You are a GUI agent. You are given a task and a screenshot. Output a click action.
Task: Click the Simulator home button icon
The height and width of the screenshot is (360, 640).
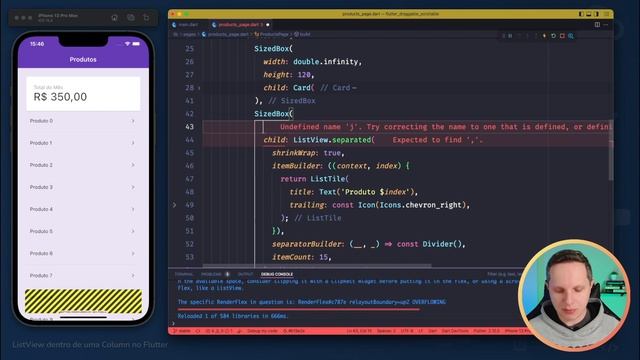pyautogui.click(x=115, y=18)
